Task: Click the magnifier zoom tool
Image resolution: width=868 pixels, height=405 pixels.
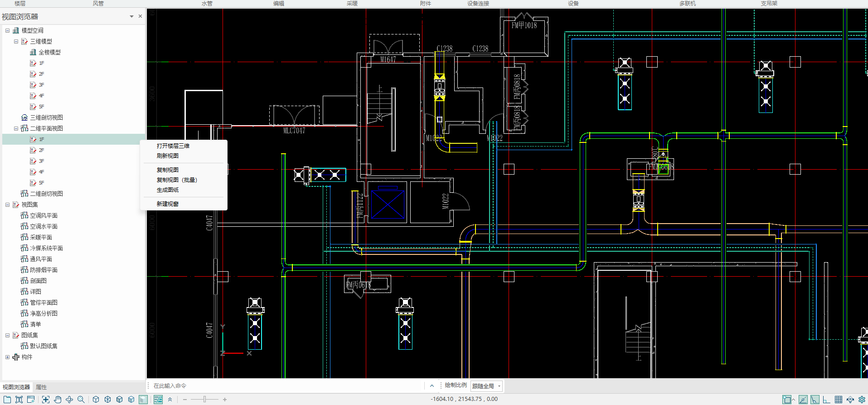Action: point(81,400)
